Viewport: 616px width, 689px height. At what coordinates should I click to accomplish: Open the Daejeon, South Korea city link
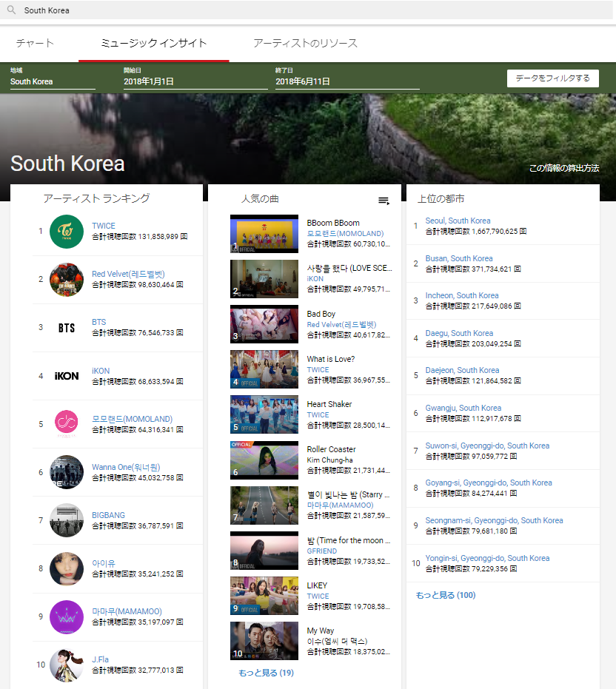[x=462, y=370]
